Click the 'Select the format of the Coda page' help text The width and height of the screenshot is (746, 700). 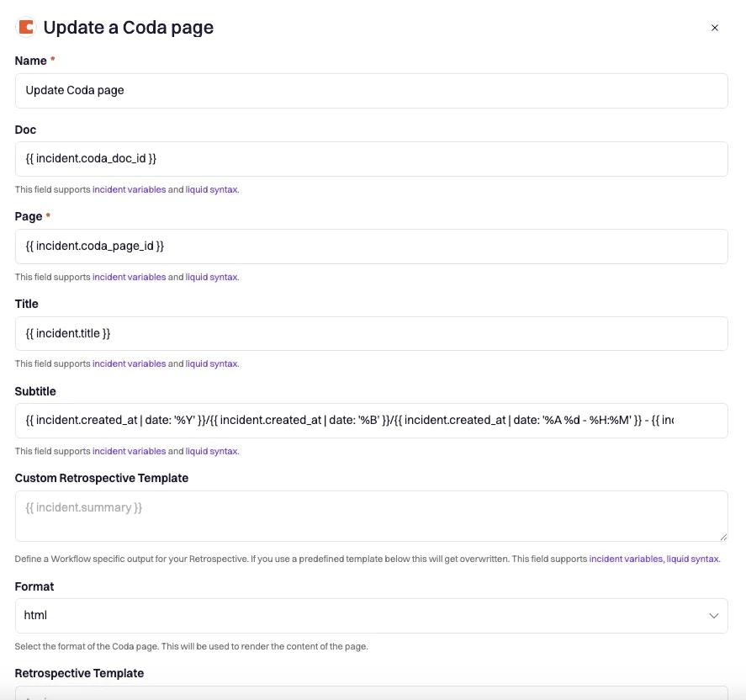tap(191, 646)
